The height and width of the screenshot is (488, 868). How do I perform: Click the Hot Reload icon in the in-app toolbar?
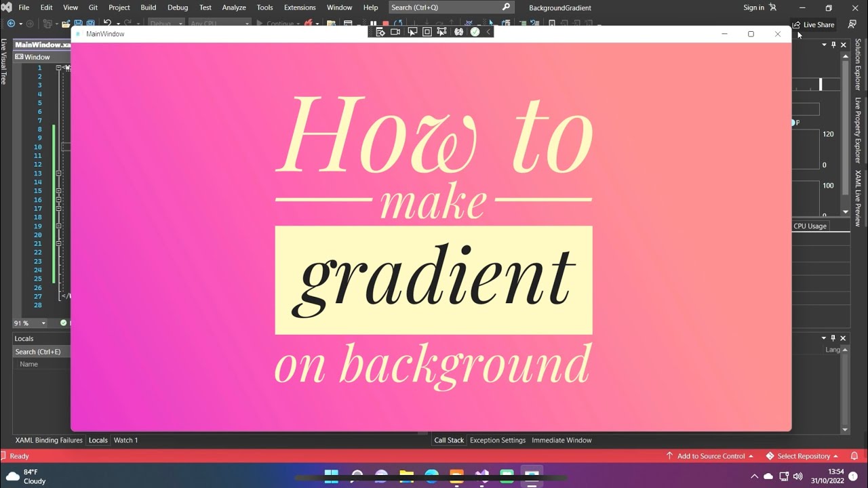click(x=459, y=32)
